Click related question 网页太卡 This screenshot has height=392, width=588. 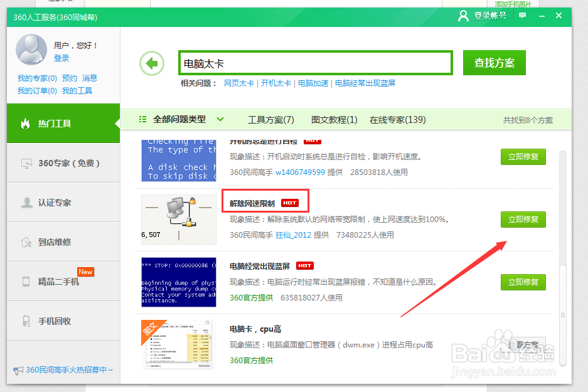coord(239,83)
